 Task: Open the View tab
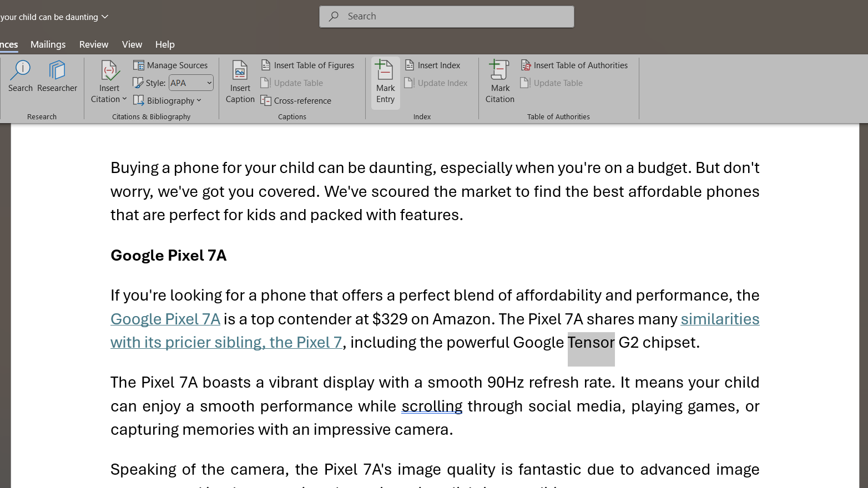(x=132, y=44)
